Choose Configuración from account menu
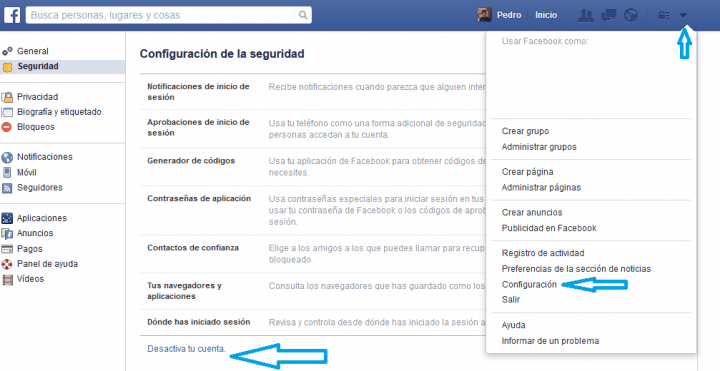This screenshot has height=371, width=720. [529, 284]
